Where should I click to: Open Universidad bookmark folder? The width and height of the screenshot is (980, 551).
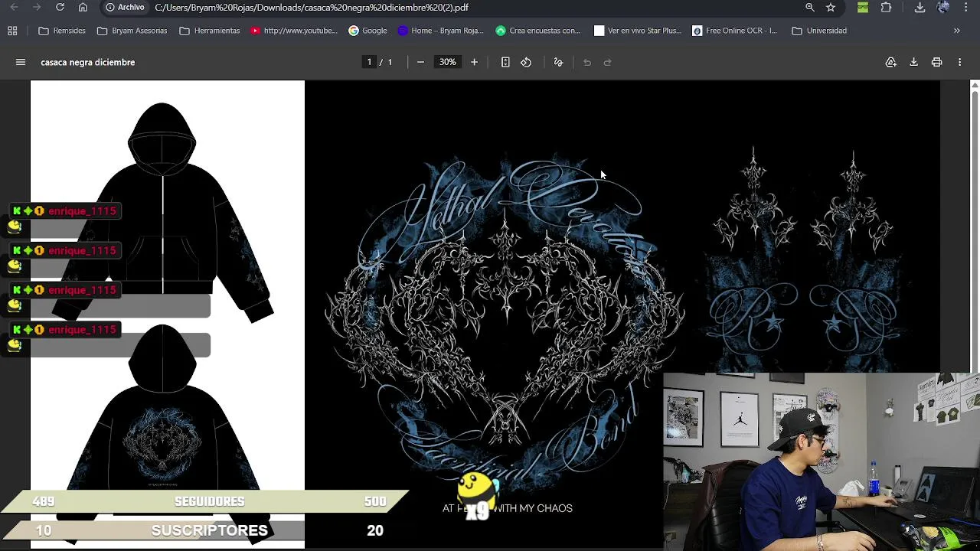tap(819, 31)
